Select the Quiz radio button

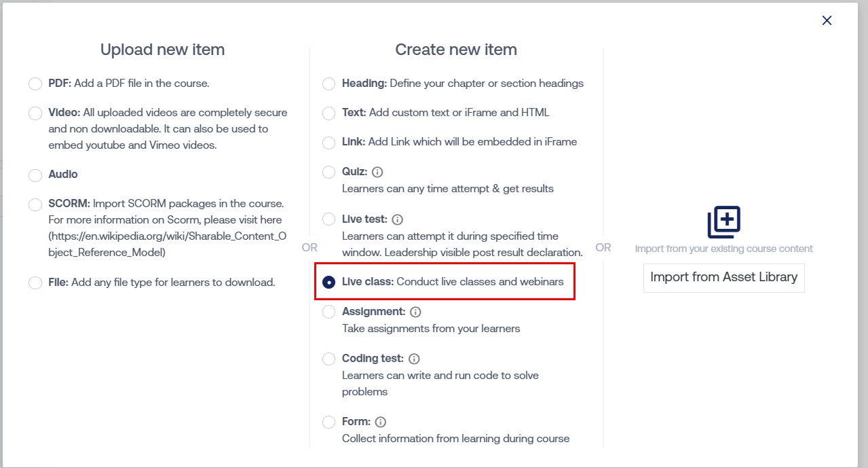click(x=328, y=172)
